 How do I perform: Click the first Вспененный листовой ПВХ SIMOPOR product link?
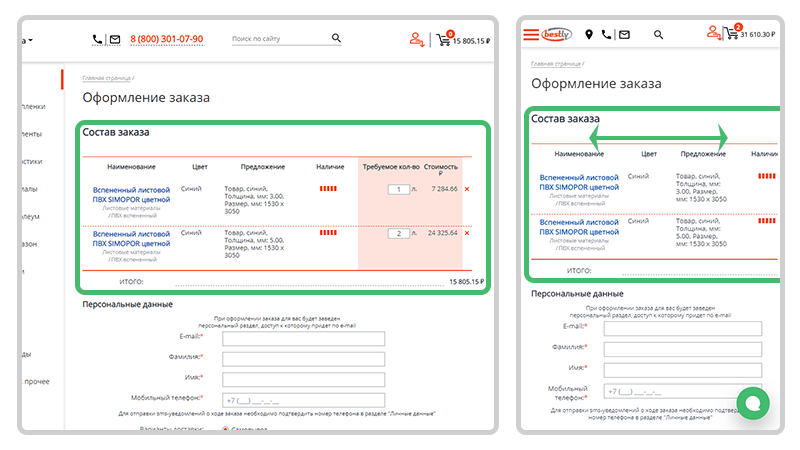pyautogui.click(x=131, y=194)
